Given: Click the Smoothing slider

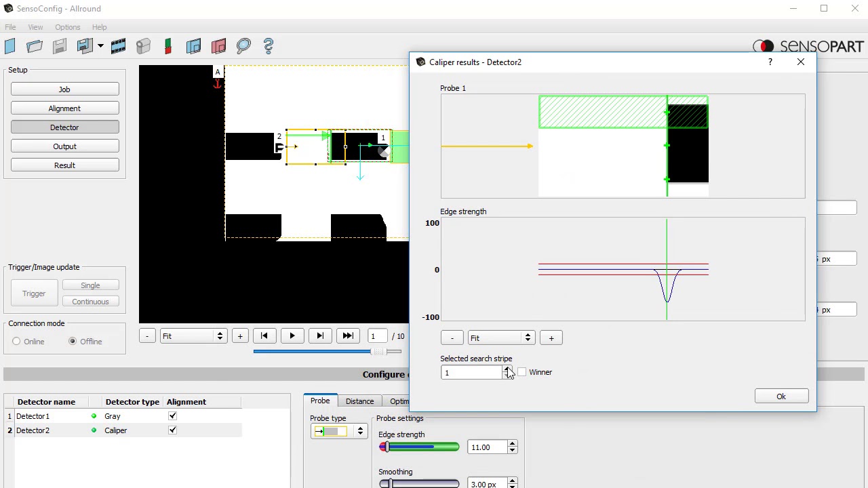Looking at the screenshot, I should tap(419, 484).
